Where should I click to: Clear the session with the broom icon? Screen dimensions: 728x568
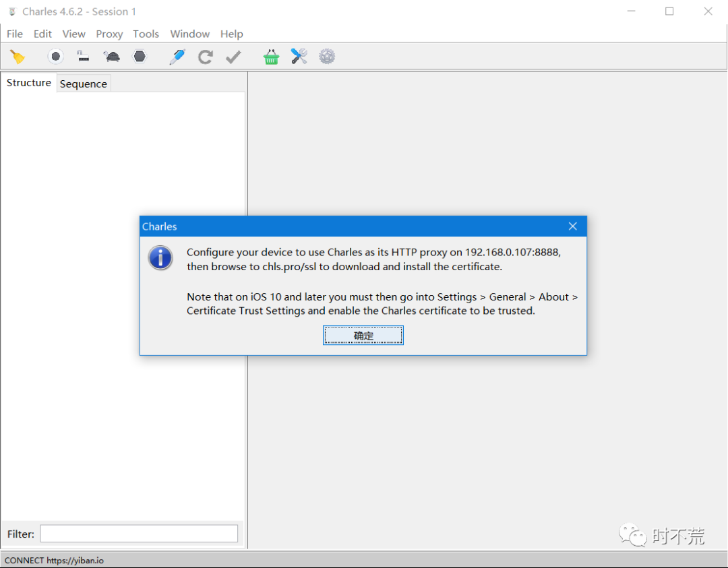pos(18,57)
